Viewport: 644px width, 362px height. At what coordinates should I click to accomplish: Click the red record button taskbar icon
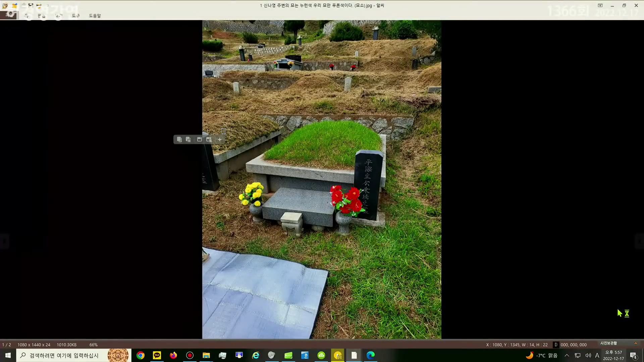(x=190, y=355)
